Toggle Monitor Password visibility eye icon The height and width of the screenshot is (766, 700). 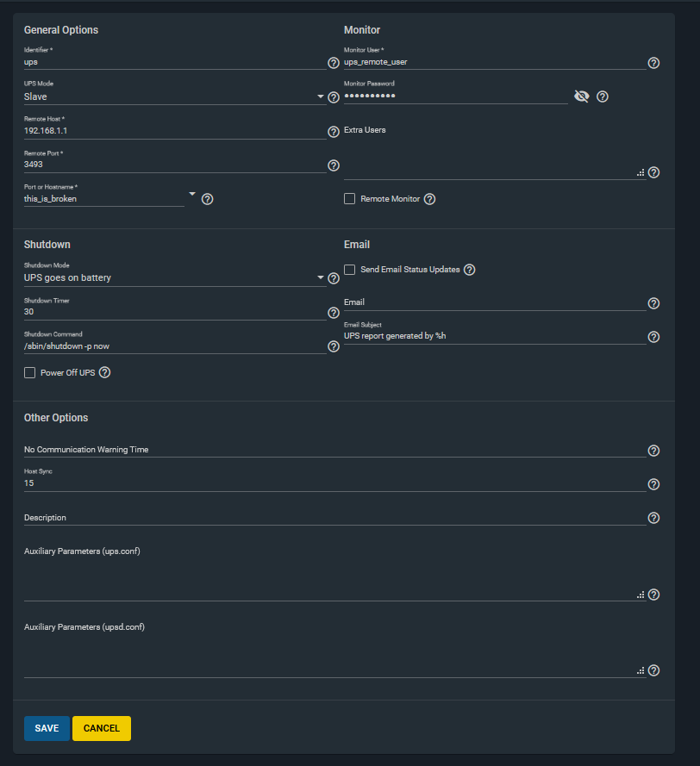click(582, 97)
